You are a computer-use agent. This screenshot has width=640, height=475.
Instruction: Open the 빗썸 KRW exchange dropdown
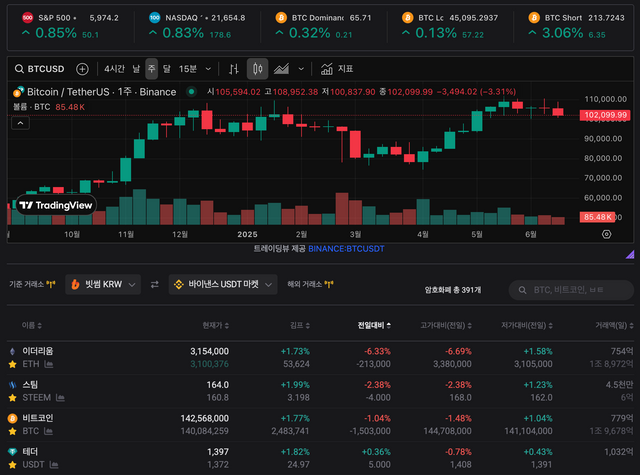pos(103,284)
